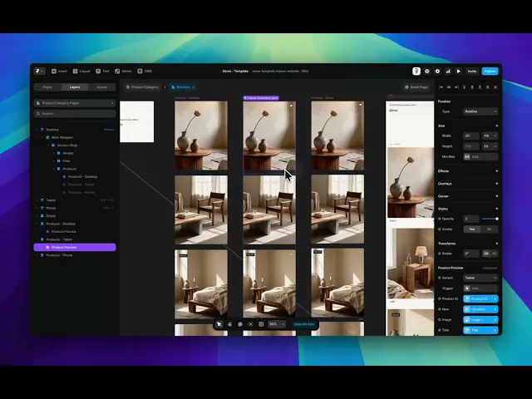Click the align right icon

click(x=456, y=87)
